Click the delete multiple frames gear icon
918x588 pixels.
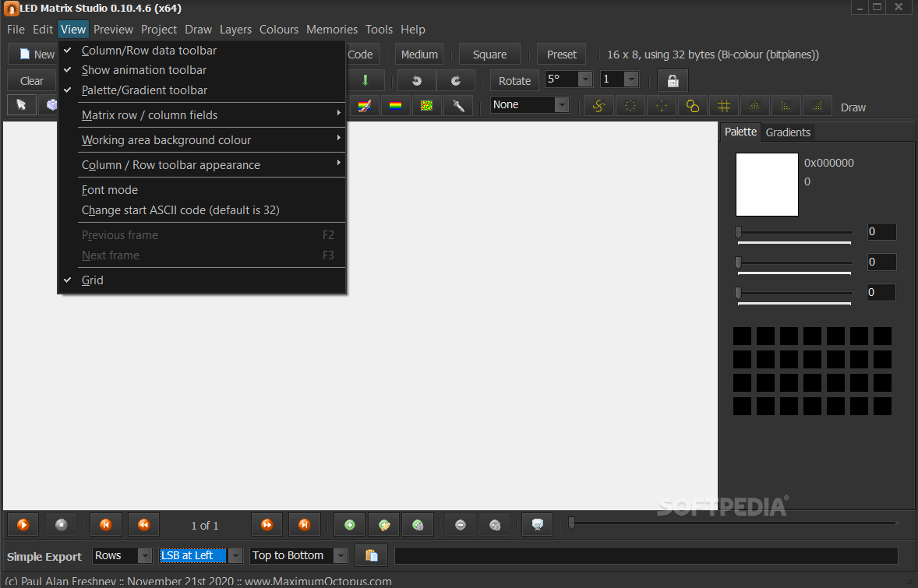coord(495,525)
